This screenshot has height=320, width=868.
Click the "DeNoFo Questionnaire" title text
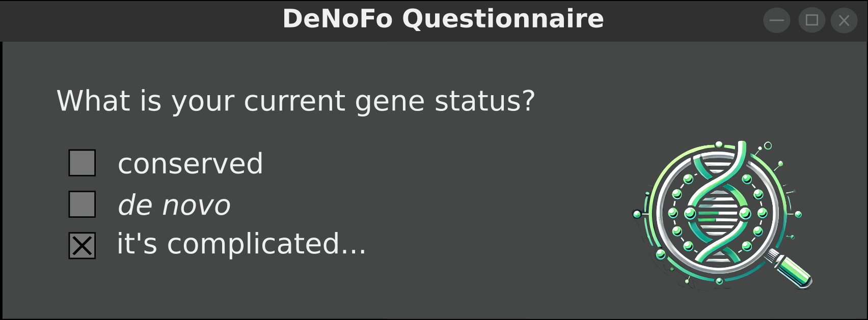pos(443,19)
